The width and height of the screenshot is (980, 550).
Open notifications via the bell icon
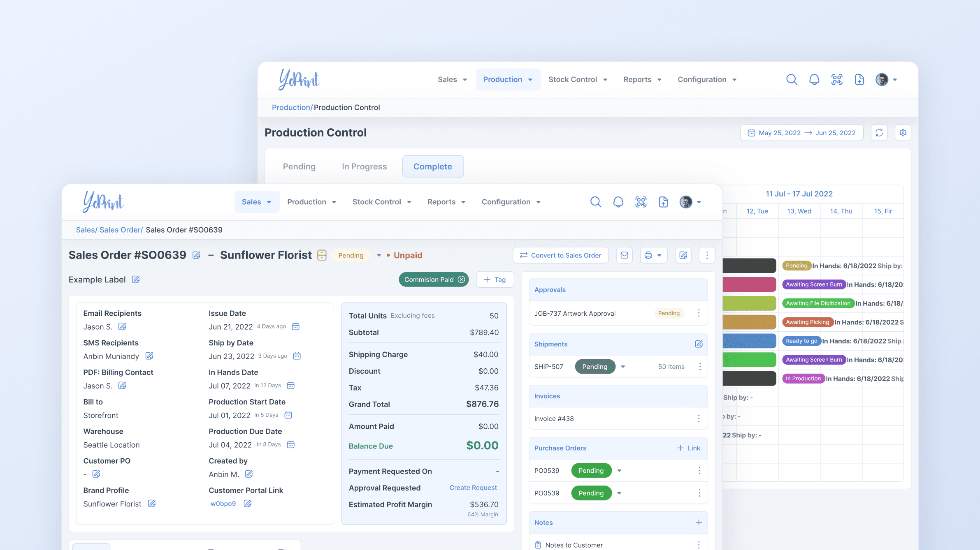[x=618, y=202]
